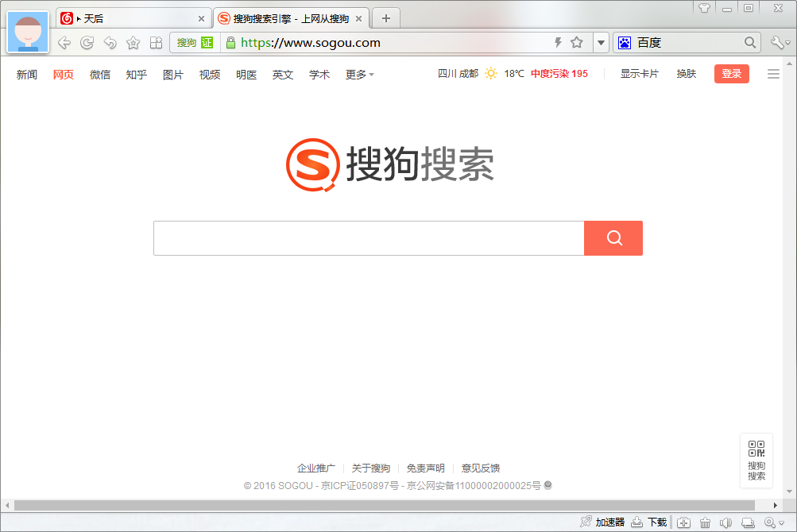The width and height of the screenshot is (797, 532).
Task: Focus the 百度 search box in the toolbar
Action: click(688, 43)
